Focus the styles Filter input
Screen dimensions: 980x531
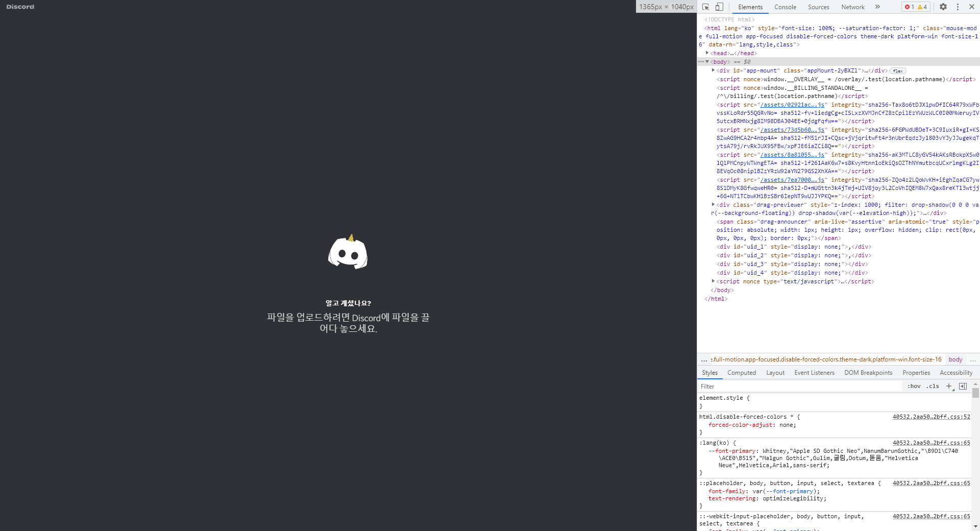click(800, 387)
